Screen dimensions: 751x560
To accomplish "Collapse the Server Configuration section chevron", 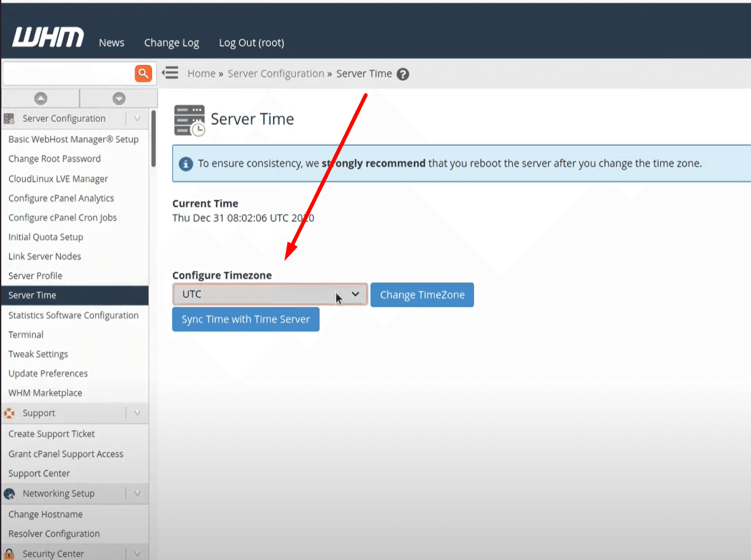I will (x=137, y=118).
